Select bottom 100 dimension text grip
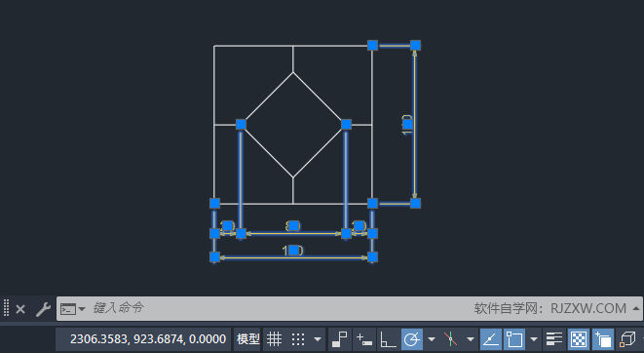The width and height of the screenshot is (644, 353). click(x=293, y=250)
